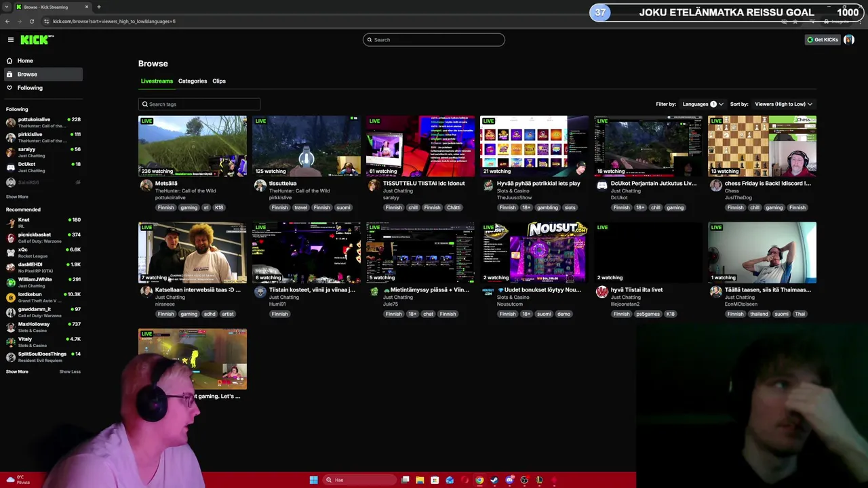Switch to the Livestreams tab

click(x=157, y=81)
